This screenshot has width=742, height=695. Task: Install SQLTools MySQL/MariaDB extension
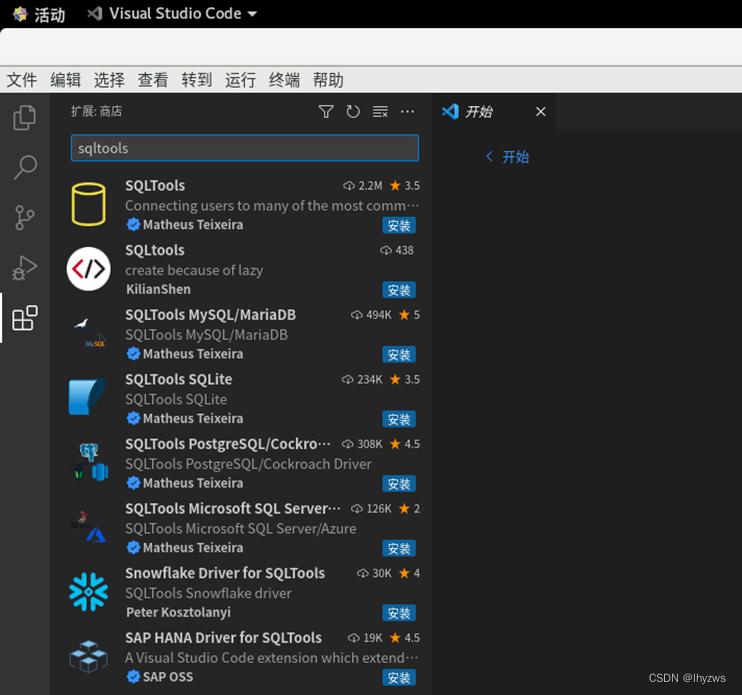pyautogui.click(x=399, y=355)
